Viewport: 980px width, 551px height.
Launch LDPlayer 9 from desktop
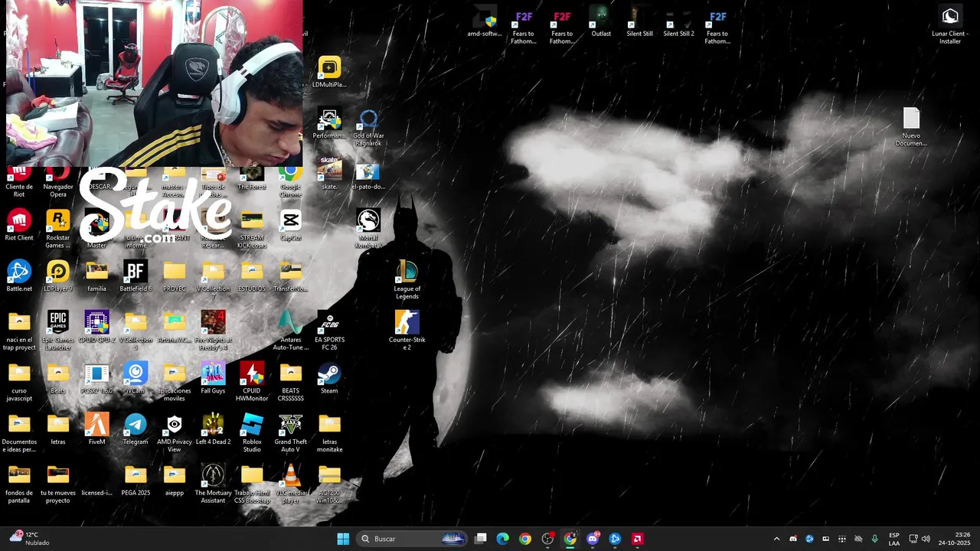click(58, 276)
